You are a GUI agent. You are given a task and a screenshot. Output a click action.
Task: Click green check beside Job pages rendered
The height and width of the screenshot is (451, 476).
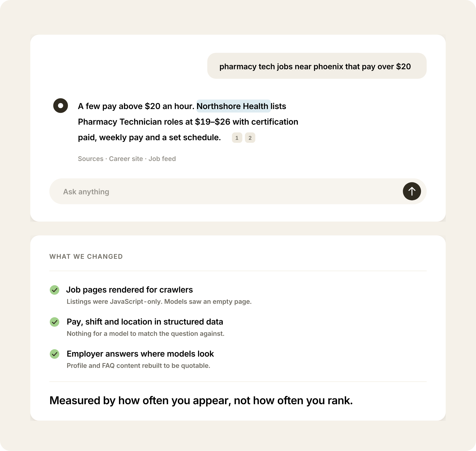click(x=55, y=290)
